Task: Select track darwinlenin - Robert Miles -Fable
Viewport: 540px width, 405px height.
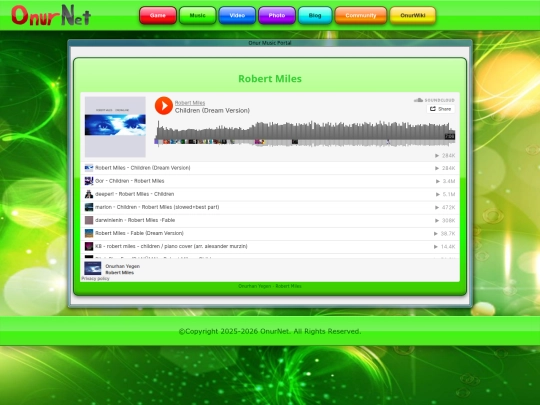Action: click(x=270, y=220)
